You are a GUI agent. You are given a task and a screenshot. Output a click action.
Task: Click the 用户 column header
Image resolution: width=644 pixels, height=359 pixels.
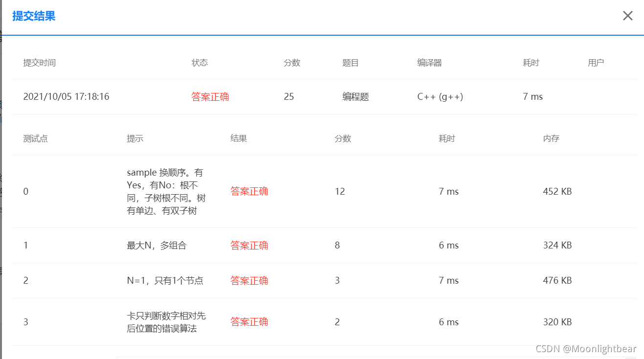click(x=596, y=63)
